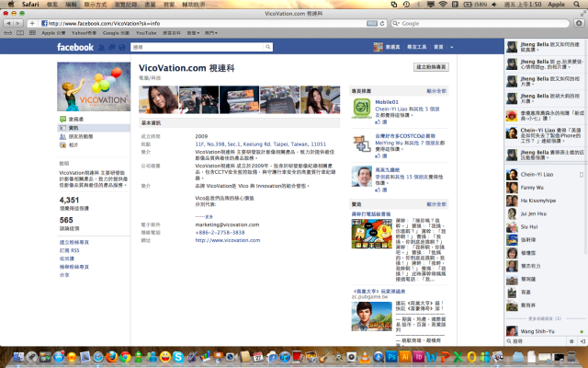Open the YouTube bookmark
This screenshot has width=588, height=368.
(x=146, y=33)
